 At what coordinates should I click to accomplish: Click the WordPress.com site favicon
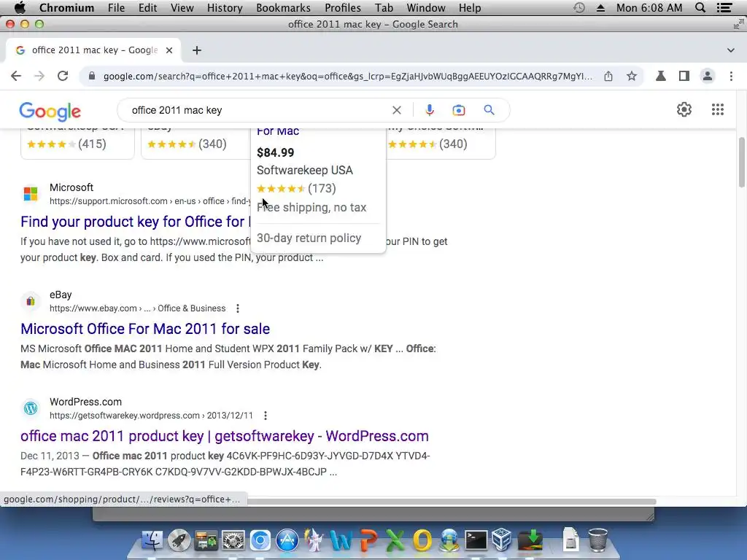coord(31,408)
